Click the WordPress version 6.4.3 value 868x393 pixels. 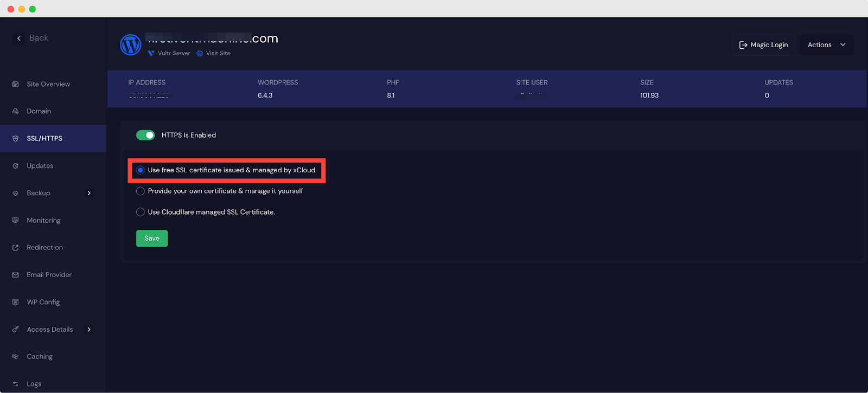click(x=265, y=95)
